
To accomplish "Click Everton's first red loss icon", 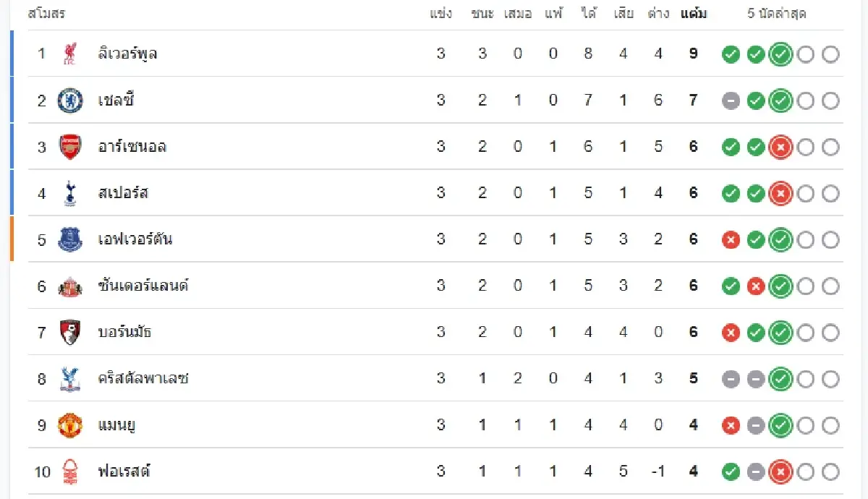I will [x=731, y=240].
